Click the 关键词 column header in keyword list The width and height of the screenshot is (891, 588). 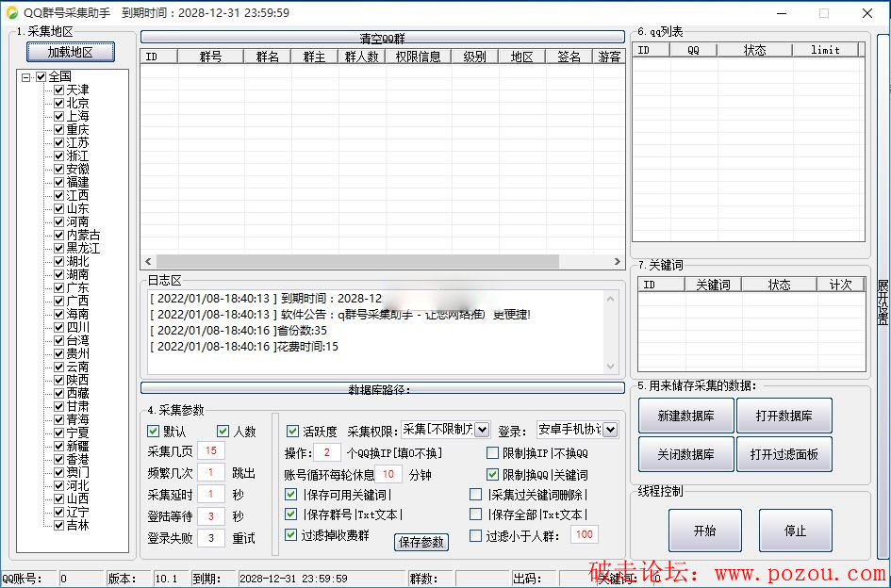pos(713,285)
